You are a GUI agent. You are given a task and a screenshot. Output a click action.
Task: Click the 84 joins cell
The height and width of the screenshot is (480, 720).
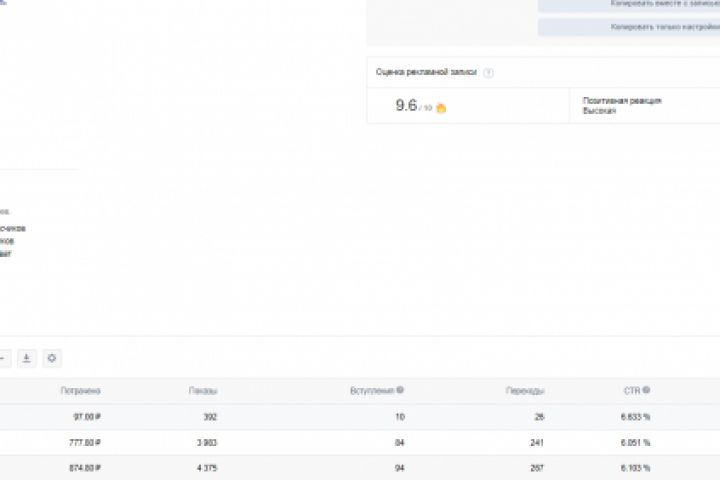click(x=400, y=443)
